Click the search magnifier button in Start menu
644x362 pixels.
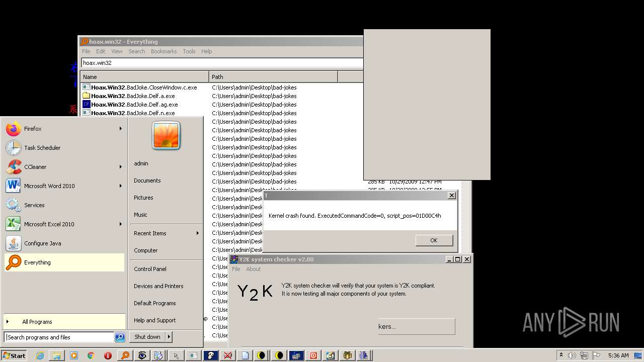click(x=120, y=337)
